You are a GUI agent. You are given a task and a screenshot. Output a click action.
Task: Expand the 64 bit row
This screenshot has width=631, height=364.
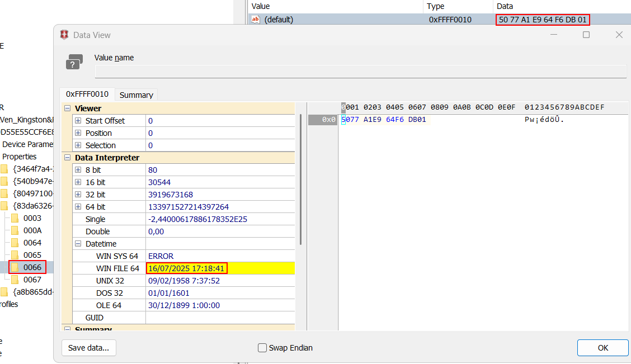(78, 207)
